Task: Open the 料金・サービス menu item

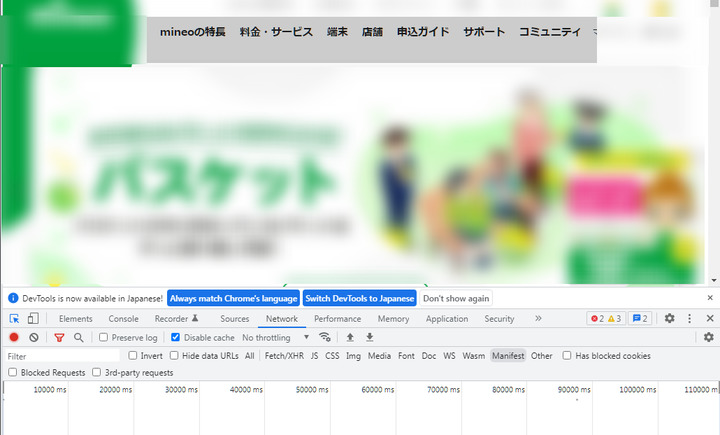Action: click(x=276, y=32)
